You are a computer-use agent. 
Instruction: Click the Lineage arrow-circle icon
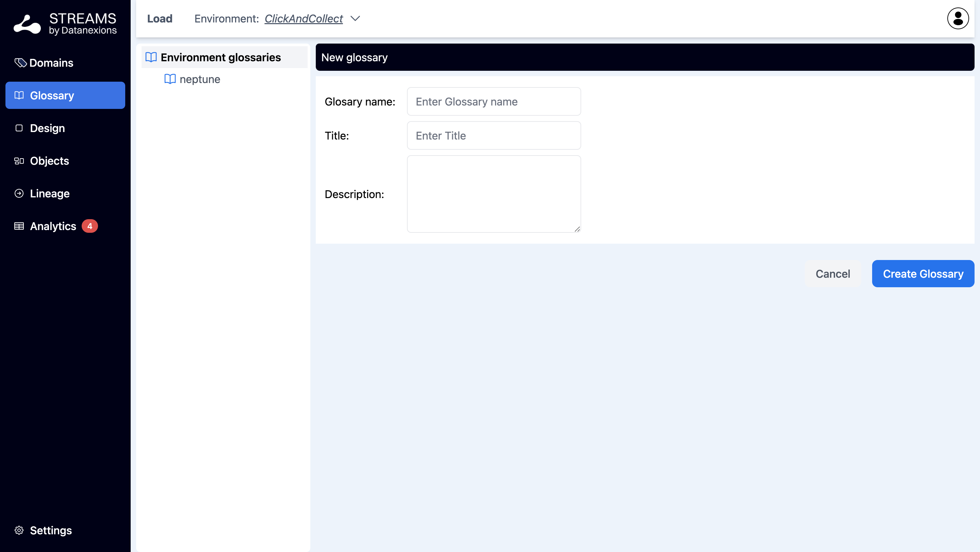pos(19,194)
